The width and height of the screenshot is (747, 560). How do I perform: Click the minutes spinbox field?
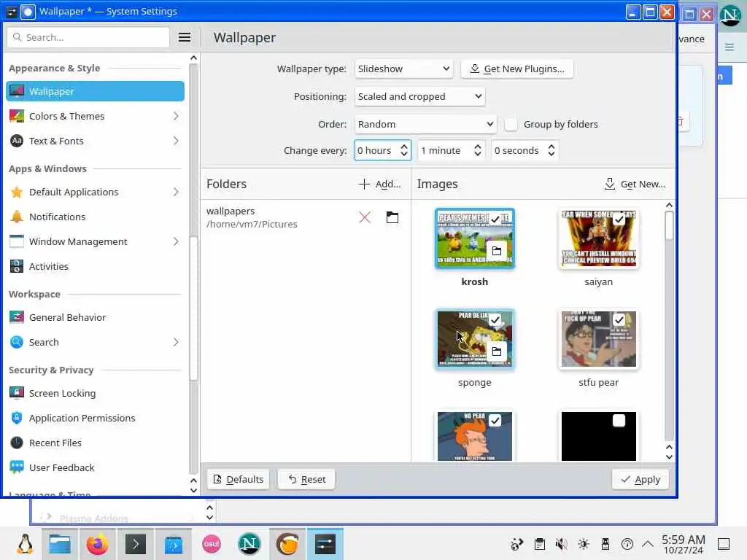(x=452, y=150)
